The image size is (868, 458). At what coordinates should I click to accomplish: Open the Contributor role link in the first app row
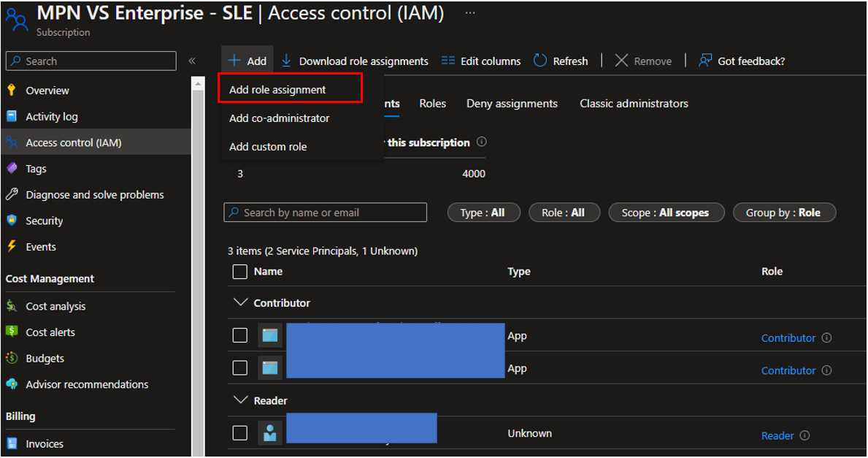pyautogui.click(x=788, y=337)
